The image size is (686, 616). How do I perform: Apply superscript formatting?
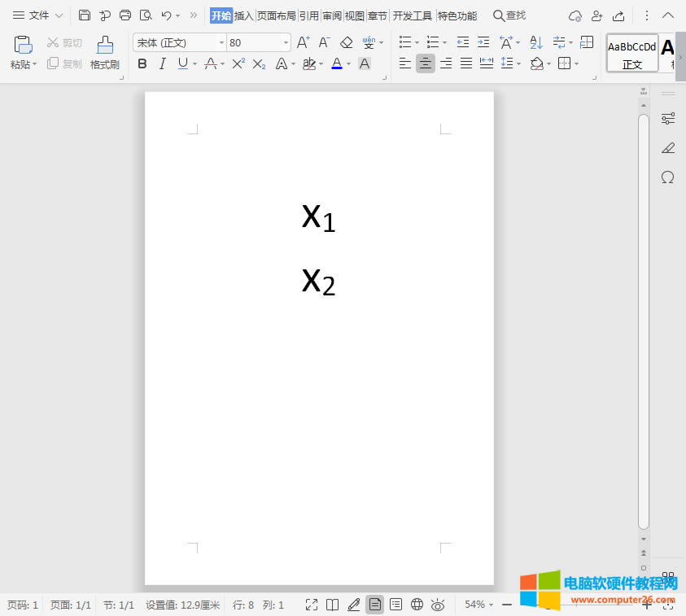[x=238, y=63]
